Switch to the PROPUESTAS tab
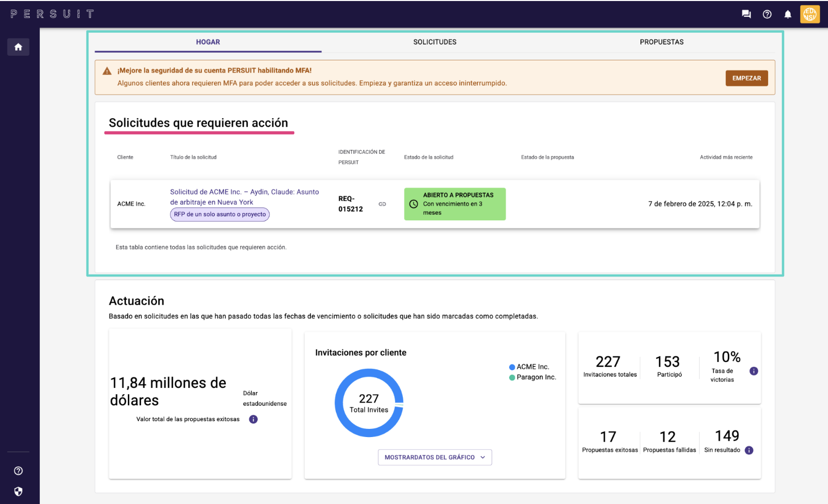This screenshot has width=828, height=504. [x=661, y=42]
